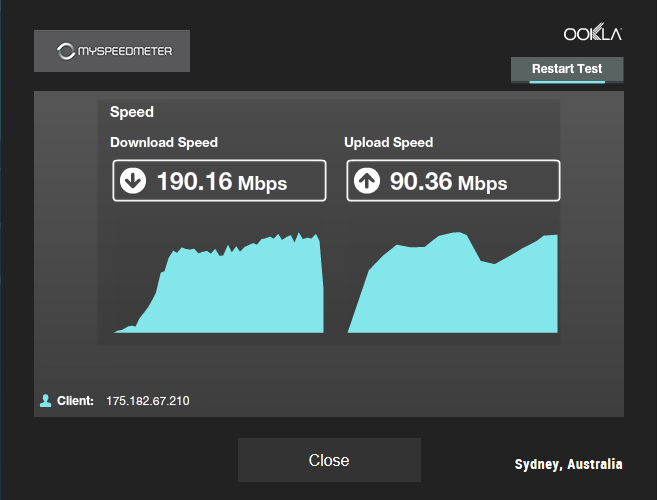658x500 pixels.
Task: Click the Client: label
Action: (x=75, y=401)
